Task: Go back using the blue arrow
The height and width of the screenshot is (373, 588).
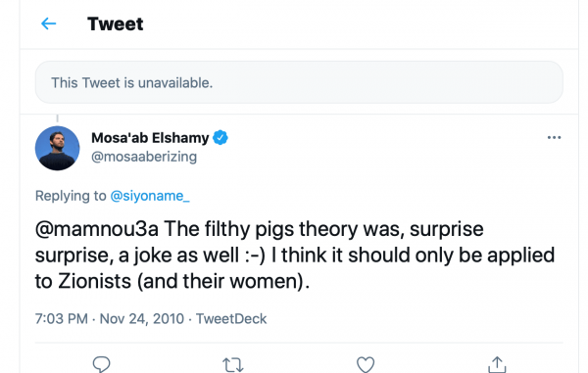Action: 48,23
